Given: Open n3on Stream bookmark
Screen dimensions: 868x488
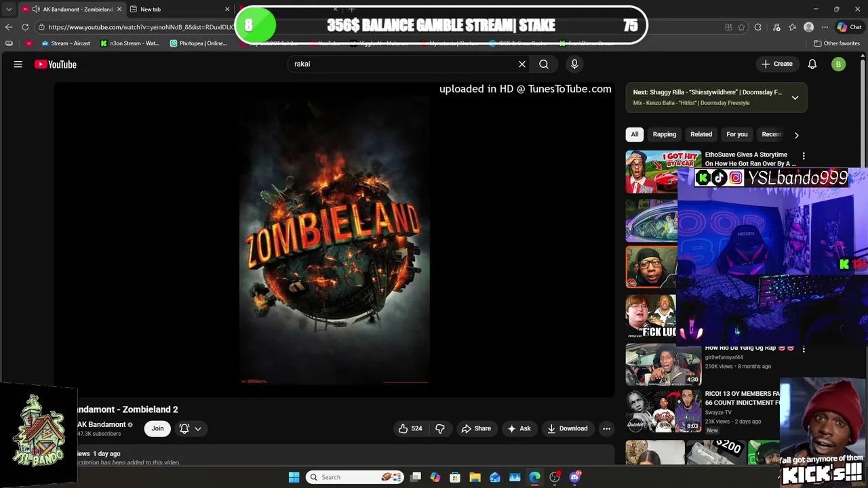Looking at the screenshot, I should pos(130,43).
